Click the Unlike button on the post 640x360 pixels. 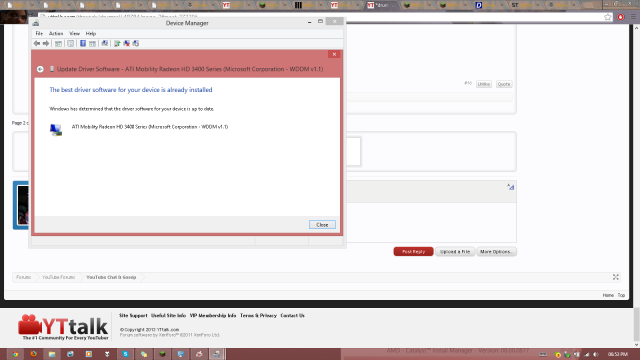[x=484, y=84]
